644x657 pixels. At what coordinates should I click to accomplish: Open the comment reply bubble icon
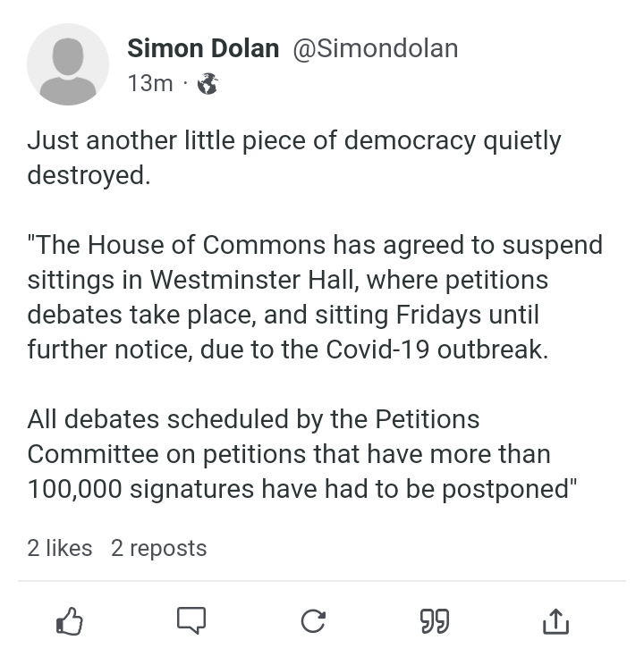(x=191, y=620)
